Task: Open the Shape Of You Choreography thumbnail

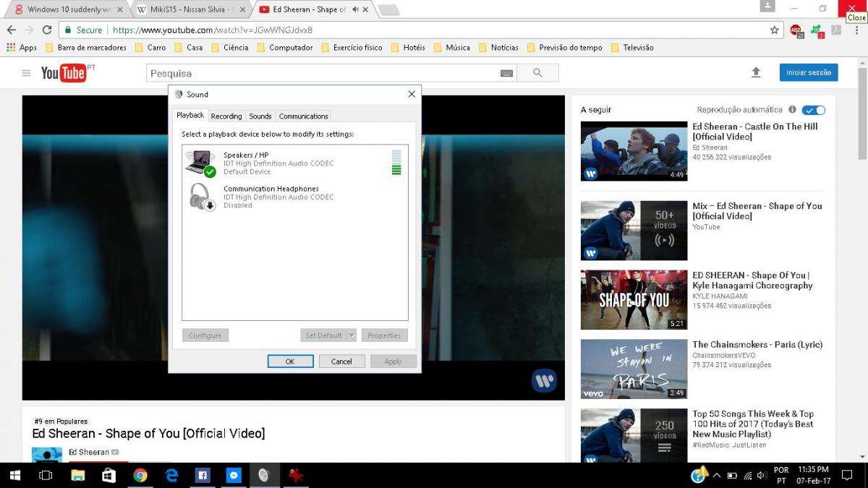Action: 634,300
